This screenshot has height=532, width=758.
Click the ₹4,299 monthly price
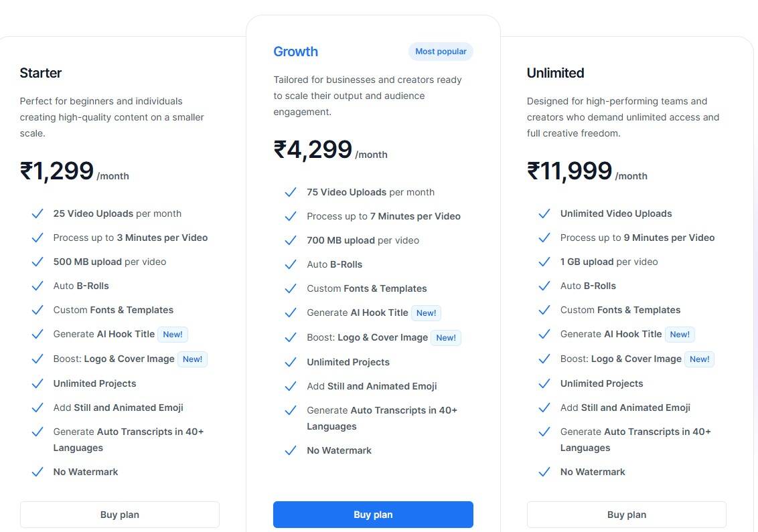point(313,149)
